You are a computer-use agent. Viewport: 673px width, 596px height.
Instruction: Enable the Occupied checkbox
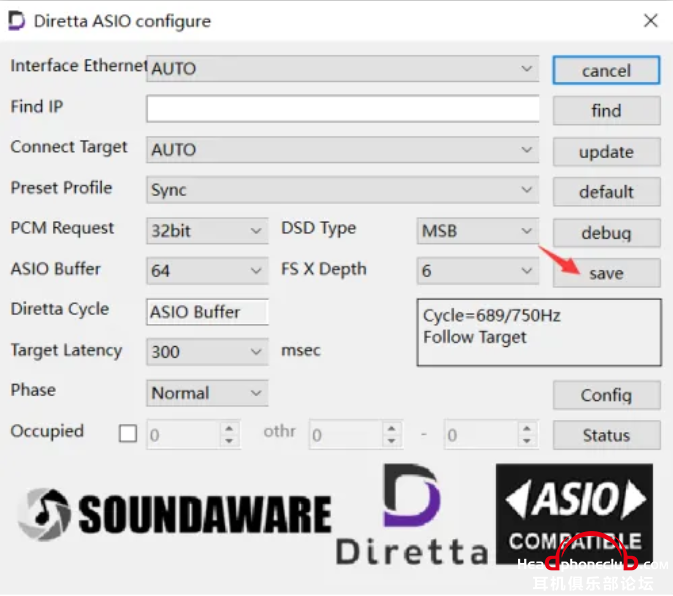point(128,433)
